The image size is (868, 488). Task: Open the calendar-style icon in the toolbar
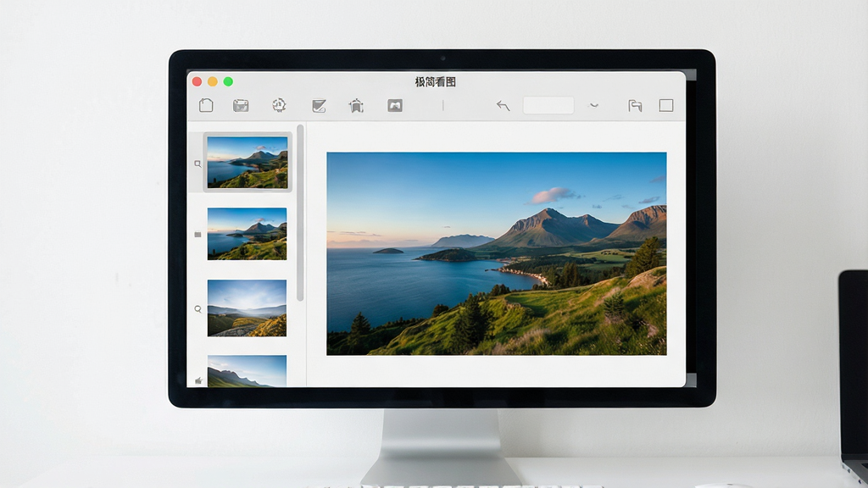point(241,106)
